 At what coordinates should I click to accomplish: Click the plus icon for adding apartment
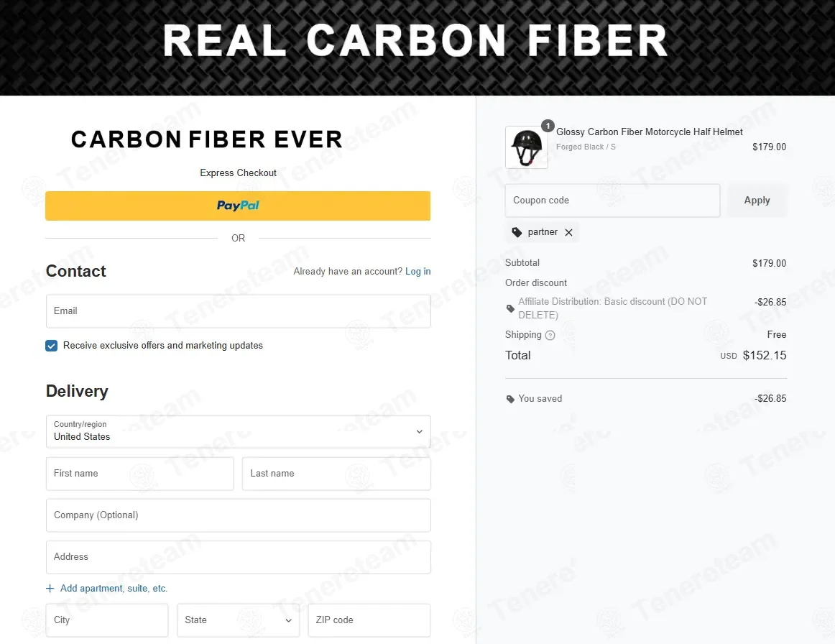tap(50, 588)
